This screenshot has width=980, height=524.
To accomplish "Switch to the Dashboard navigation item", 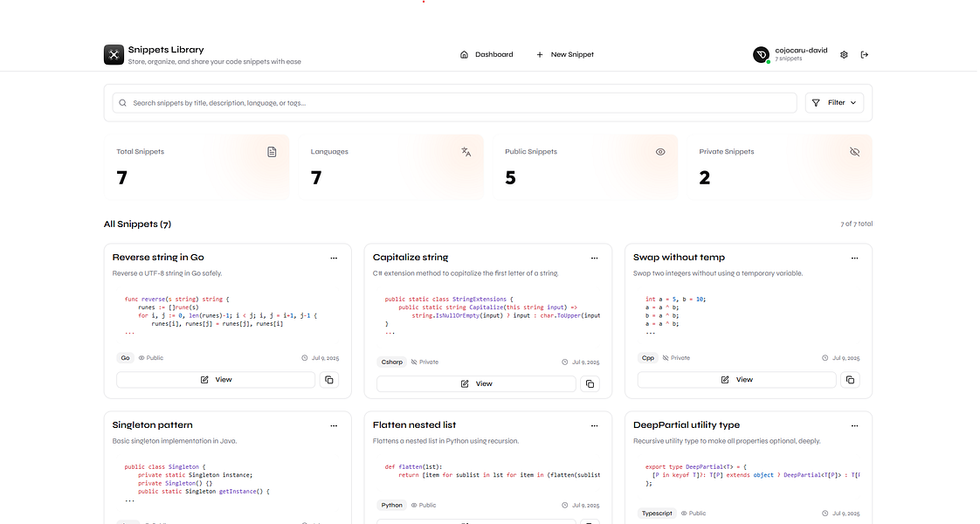I will 495,54.
